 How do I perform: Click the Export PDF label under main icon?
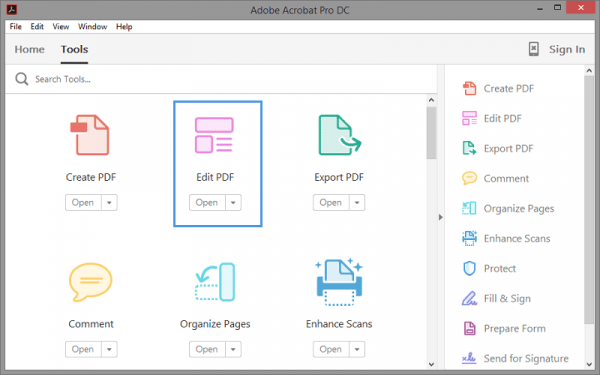point(339,177)
